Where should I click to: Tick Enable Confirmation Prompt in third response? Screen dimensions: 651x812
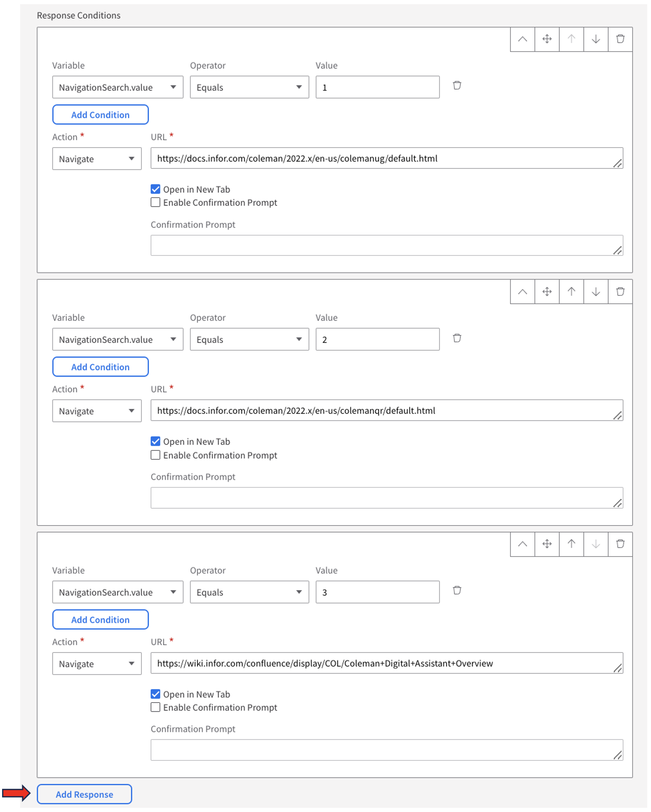pyautogui.click(x=156, y=708)
